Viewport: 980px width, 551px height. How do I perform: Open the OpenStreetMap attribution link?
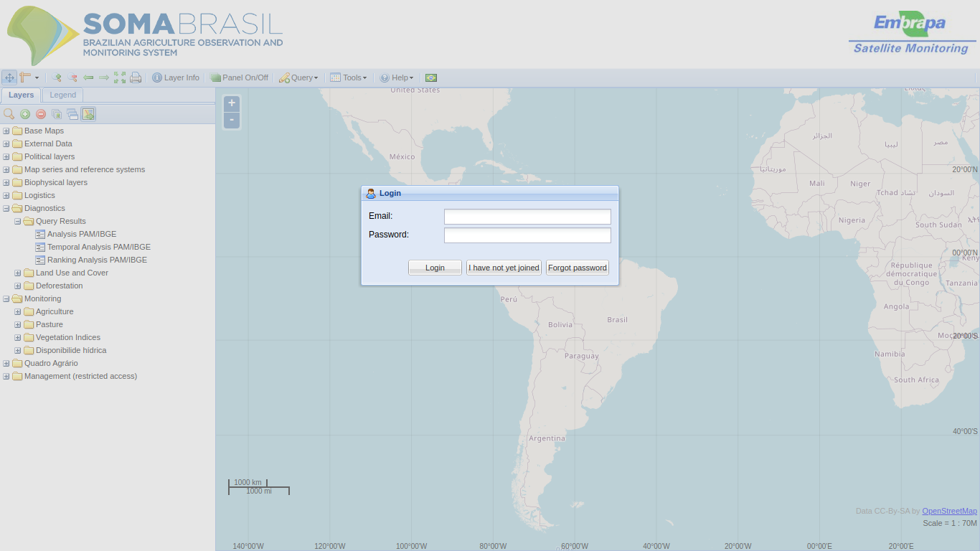click(949, 511)
